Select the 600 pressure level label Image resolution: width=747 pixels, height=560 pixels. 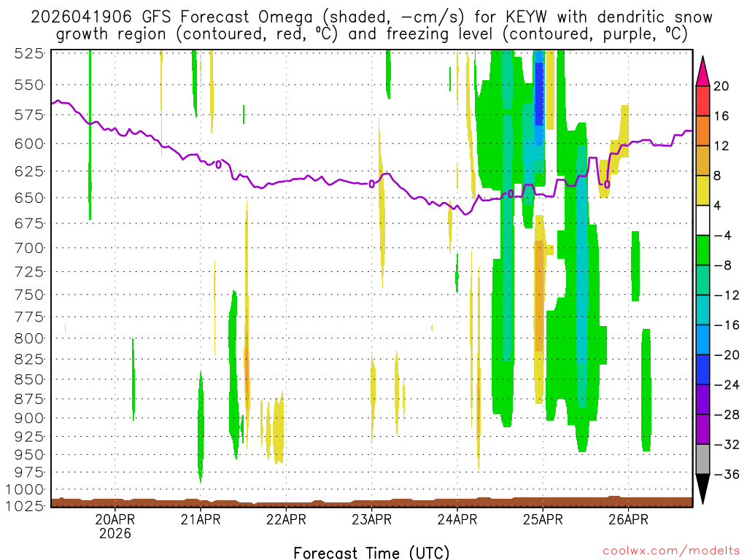pyautogui.click(x=29, y=144)
